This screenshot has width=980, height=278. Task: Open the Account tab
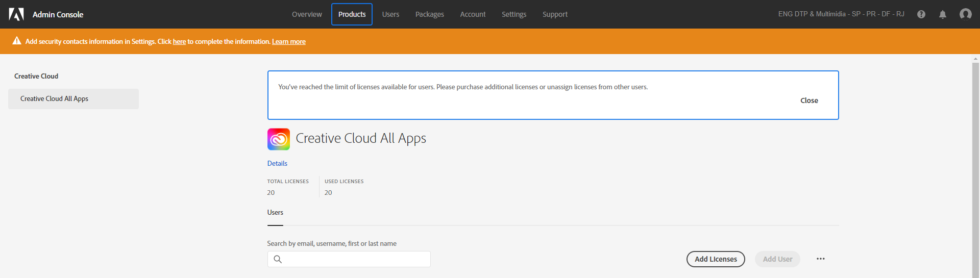point(473,14)
